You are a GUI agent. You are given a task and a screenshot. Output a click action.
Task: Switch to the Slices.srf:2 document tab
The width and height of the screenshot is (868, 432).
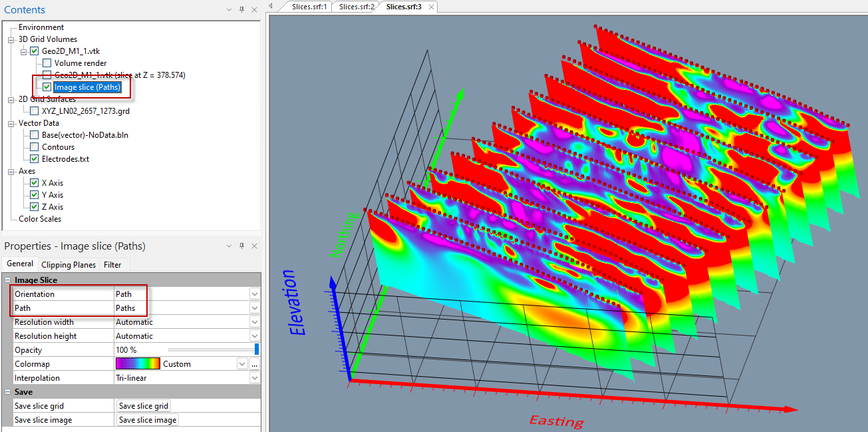pyautogui.click(x=357, y=7)
